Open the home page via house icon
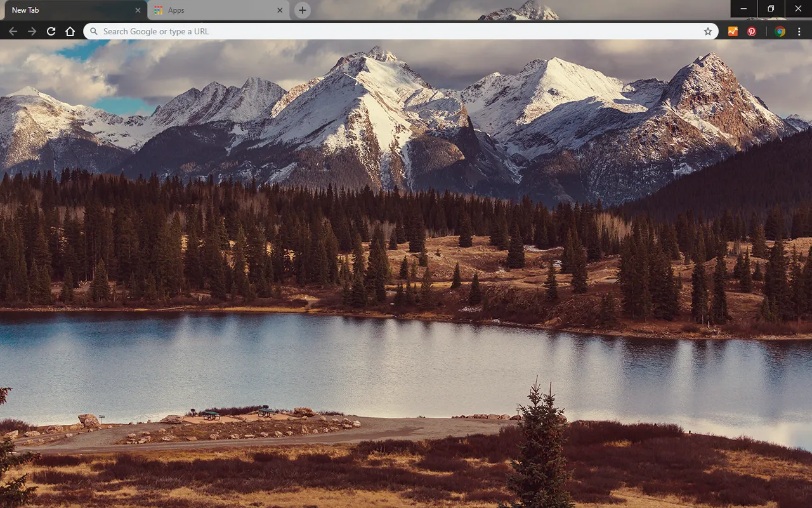 point(70,31)
